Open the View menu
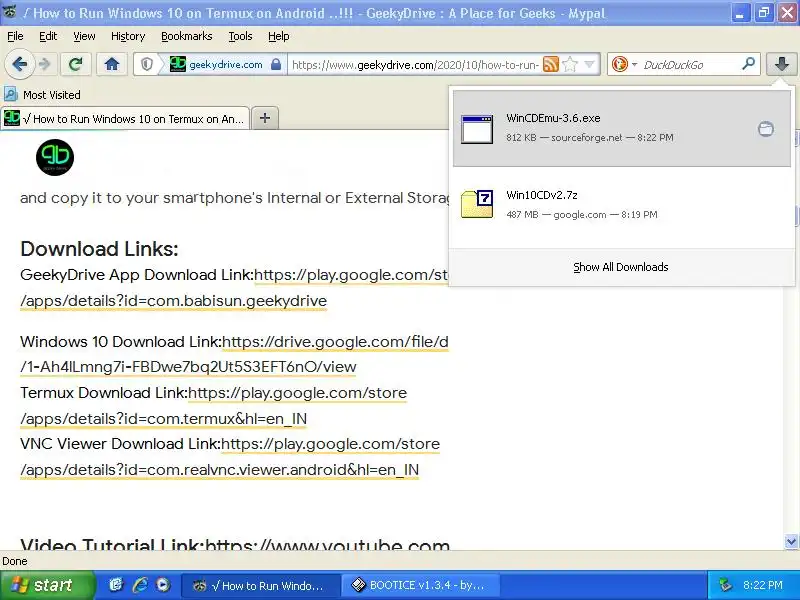This screenshot has height=600, width=800. click(x=84, y=36)
